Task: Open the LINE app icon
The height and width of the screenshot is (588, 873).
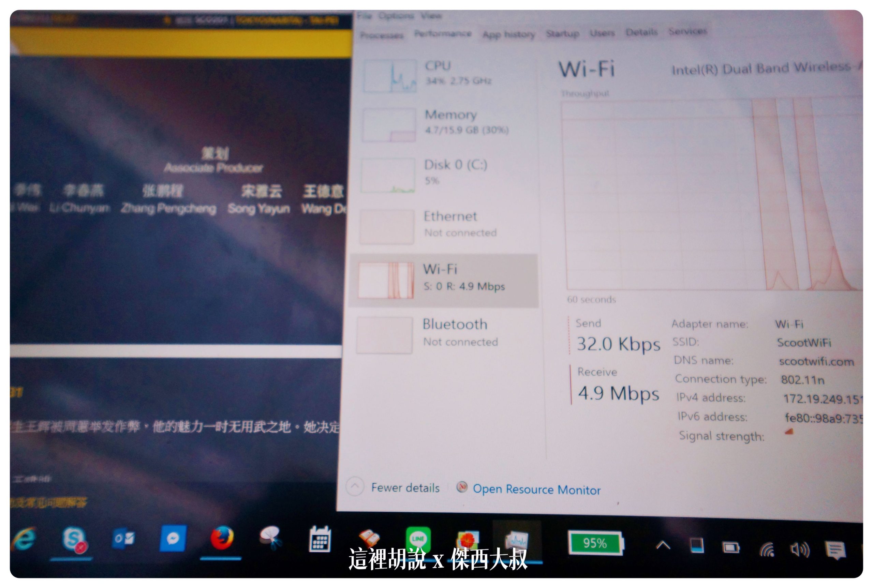Action: [418, 539]
